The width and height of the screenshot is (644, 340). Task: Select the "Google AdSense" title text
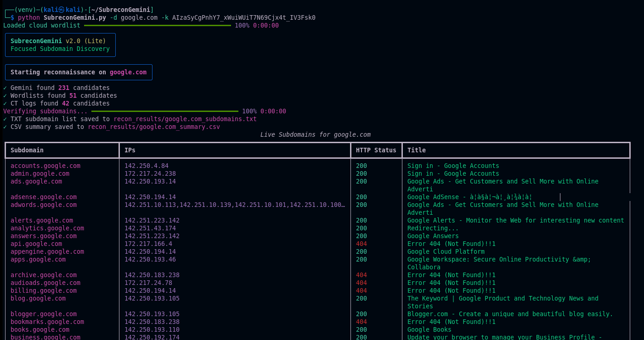(x=470, y=197)
